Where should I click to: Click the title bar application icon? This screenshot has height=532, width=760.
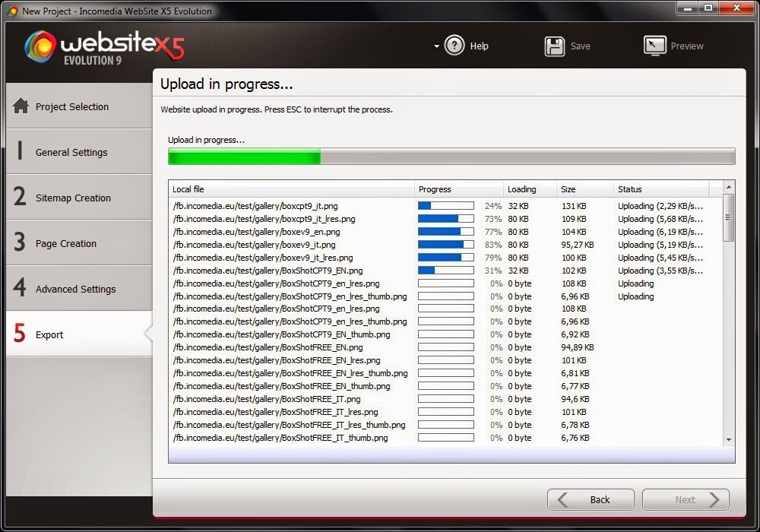click(13, 11)
